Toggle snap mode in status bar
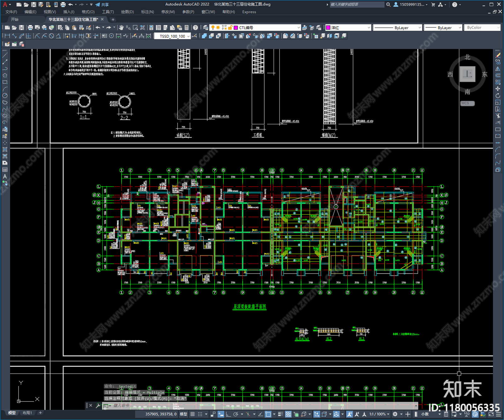This screenshot has height=420, width=504. point(200,414)
